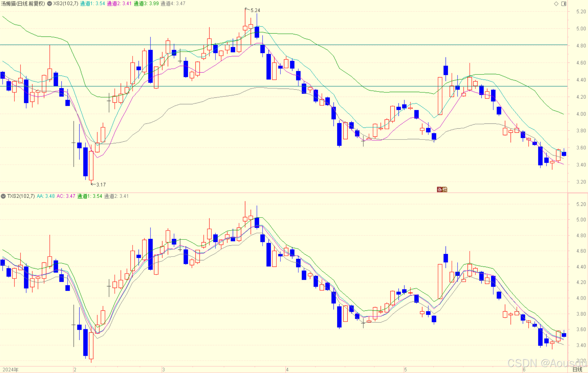
Task: Click the 日线 period label at bottom right
Action: coord(577,369)
